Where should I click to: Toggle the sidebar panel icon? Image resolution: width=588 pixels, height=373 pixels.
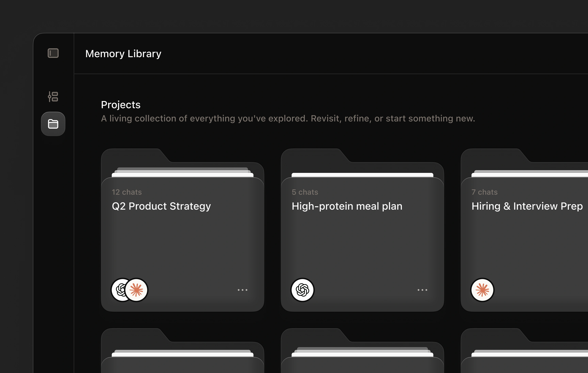53,53
